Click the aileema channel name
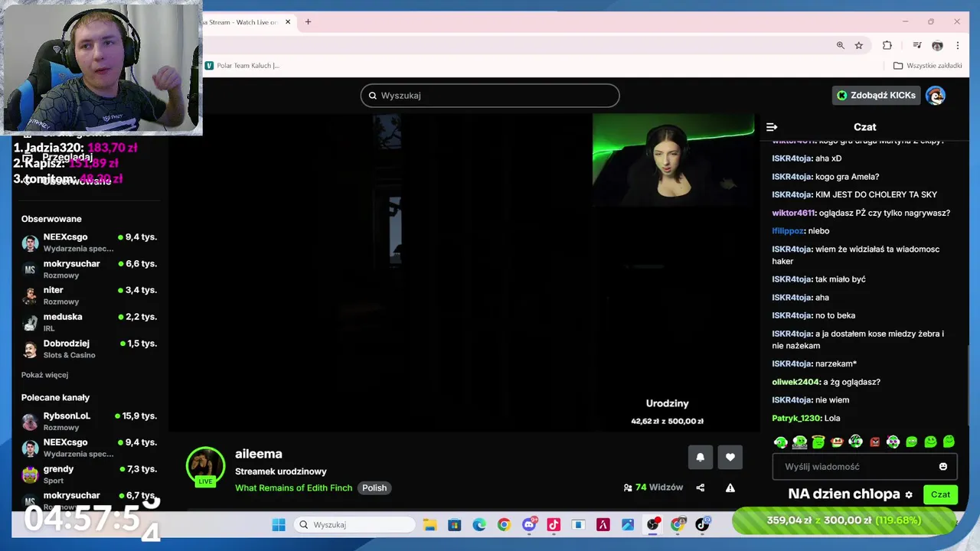This screenshot has width=980, height=551. tap(258, 454)
